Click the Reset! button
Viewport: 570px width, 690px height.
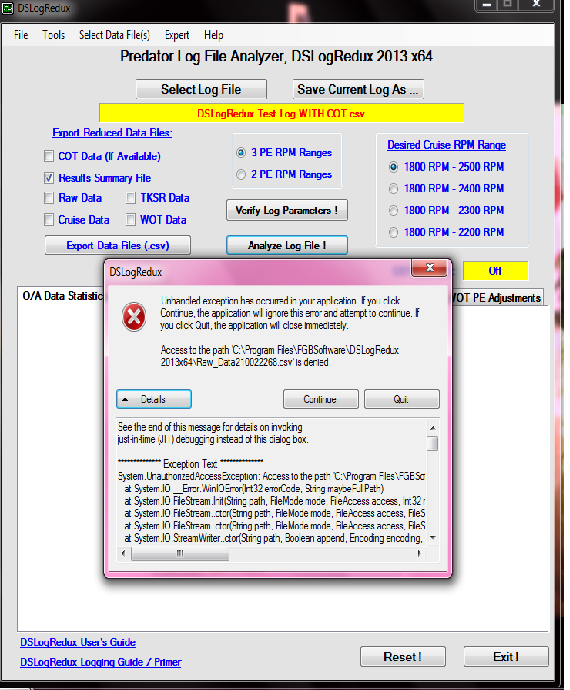click(403, 657)
